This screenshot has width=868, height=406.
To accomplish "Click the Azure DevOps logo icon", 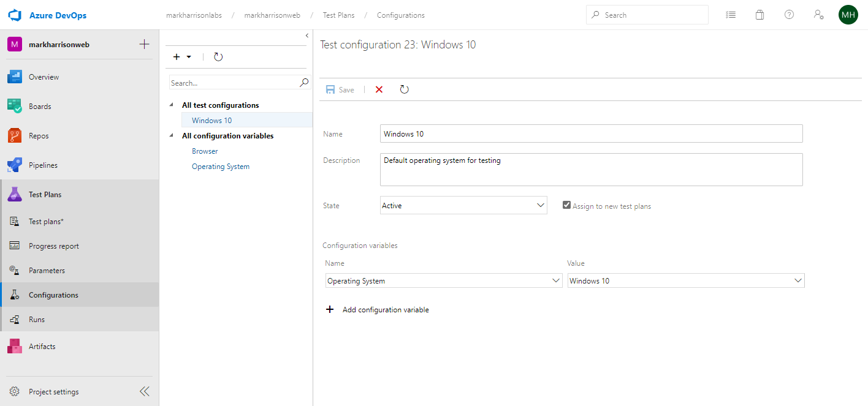I will (x=15, y=15).
